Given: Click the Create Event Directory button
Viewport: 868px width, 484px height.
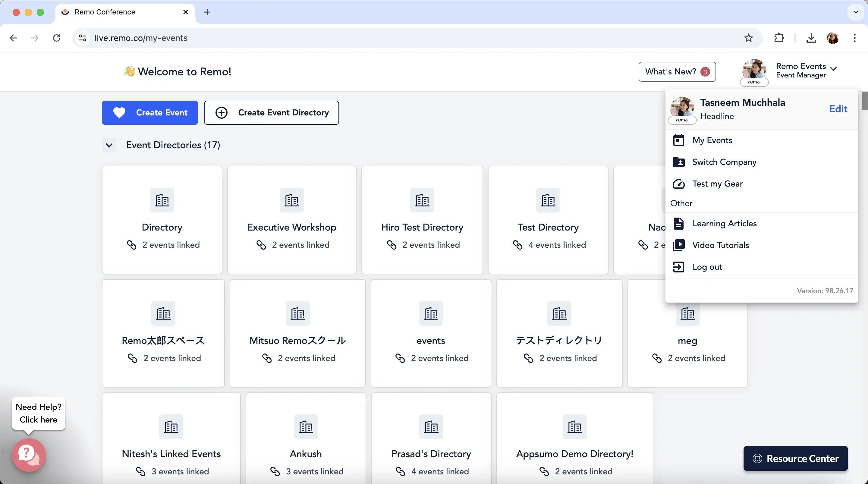Looking at the screenshot, I should 271,113.
